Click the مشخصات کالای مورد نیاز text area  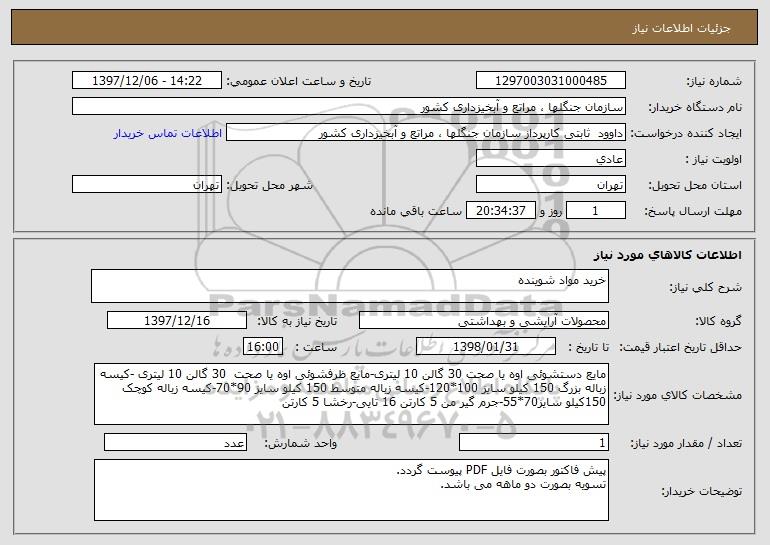[351, 394]
